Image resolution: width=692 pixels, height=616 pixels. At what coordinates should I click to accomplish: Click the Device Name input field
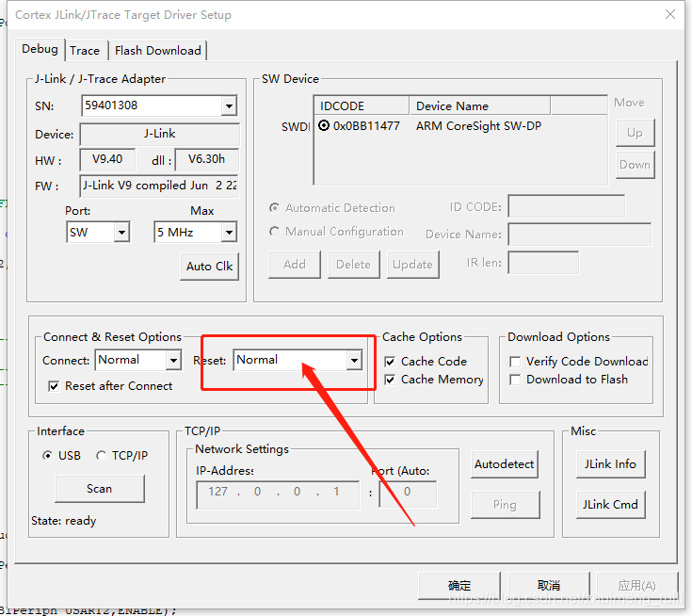579,235
